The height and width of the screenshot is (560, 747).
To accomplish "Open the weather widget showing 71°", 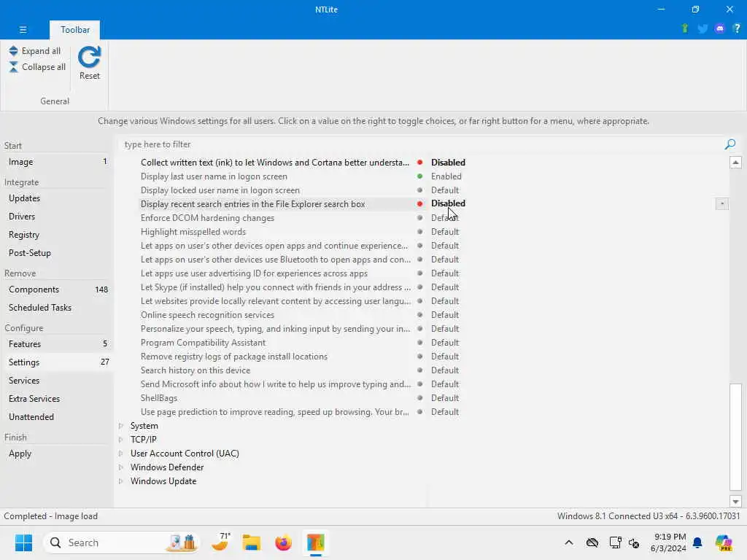I will click(220, 542).
